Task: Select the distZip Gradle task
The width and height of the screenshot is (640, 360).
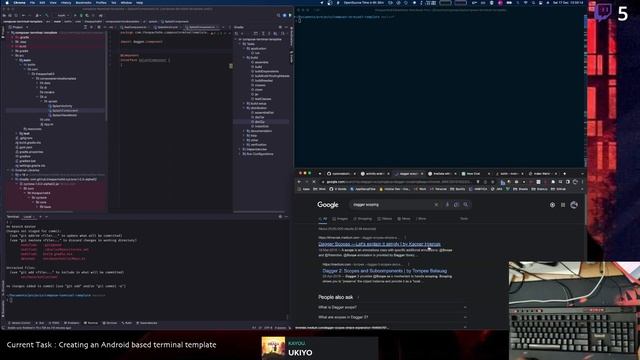Action: point(259,122)
